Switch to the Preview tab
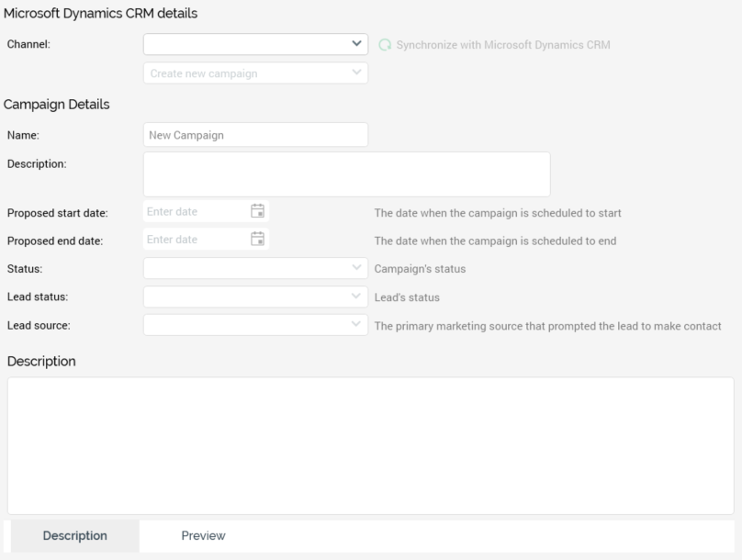 203,536
